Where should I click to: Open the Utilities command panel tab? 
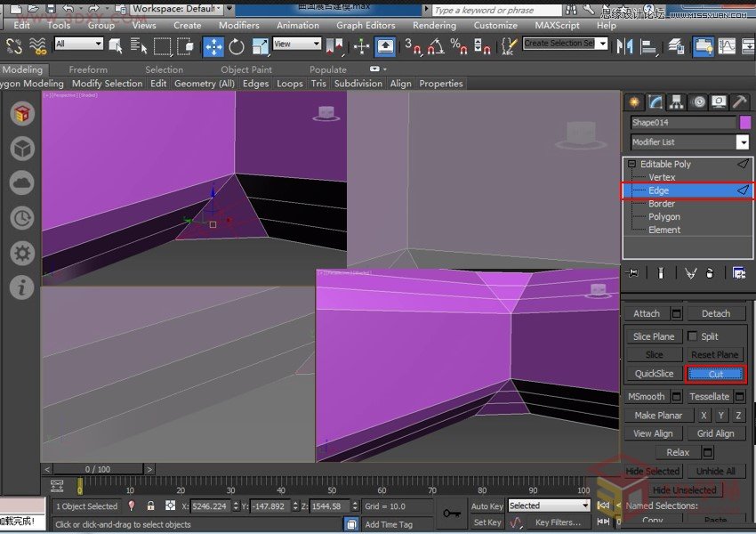740,101
